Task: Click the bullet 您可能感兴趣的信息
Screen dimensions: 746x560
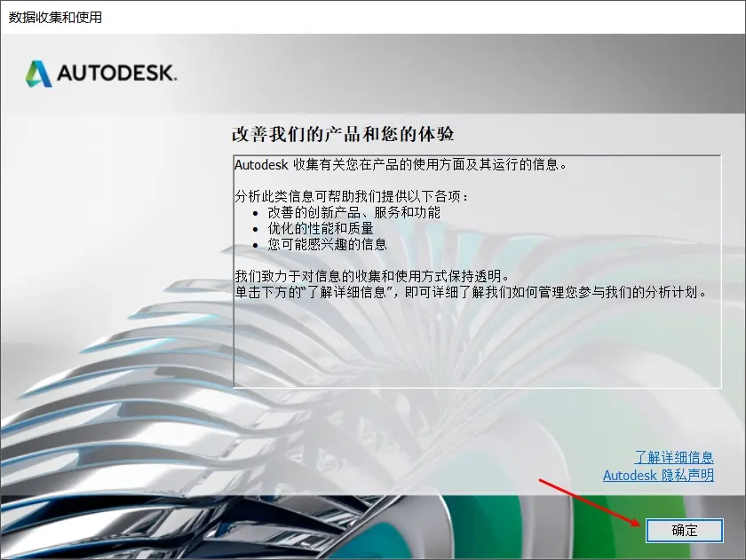Action: coord(328,244)
